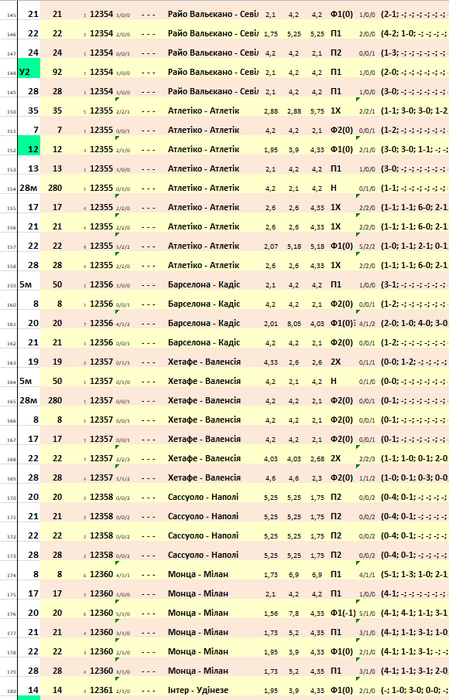
Task: Click match ID 12360 in row 176
Action: tap(101, 613)
